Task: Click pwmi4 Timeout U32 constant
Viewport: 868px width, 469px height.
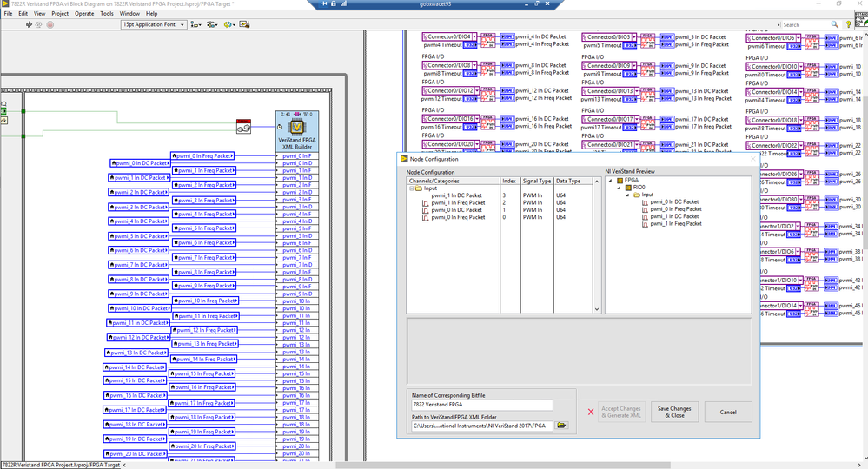Action: tap(470, 45)
